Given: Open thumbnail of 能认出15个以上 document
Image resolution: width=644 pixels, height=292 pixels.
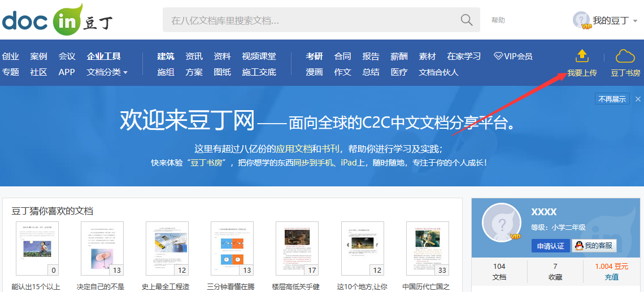Looking at the screenshot, I should pos(37,248).
